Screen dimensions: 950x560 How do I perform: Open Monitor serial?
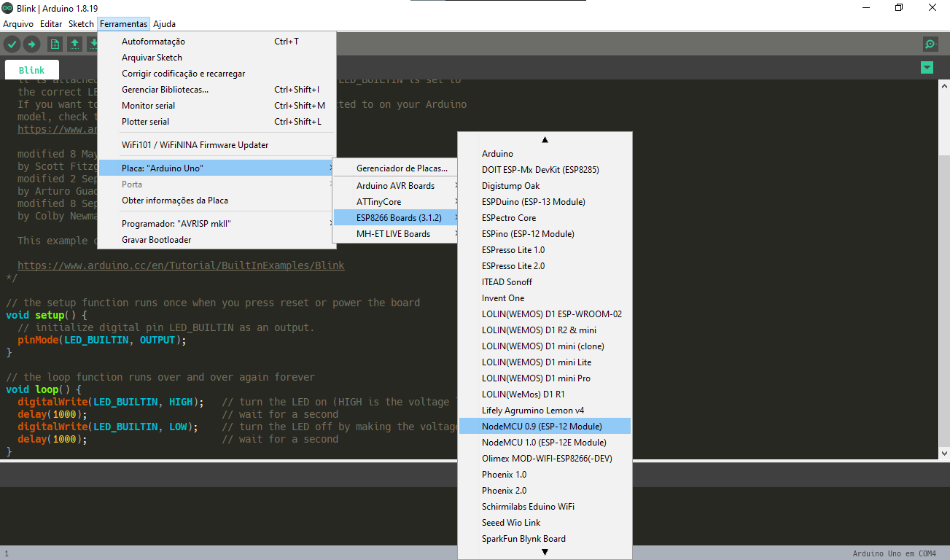217,106
